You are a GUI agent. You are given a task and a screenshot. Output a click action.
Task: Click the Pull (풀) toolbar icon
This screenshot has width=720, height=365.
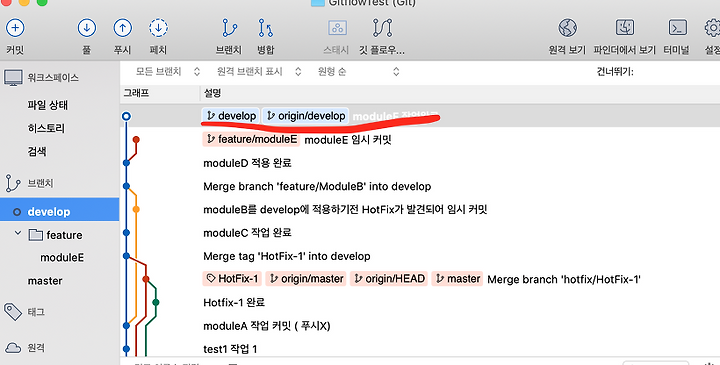(87, 28)
